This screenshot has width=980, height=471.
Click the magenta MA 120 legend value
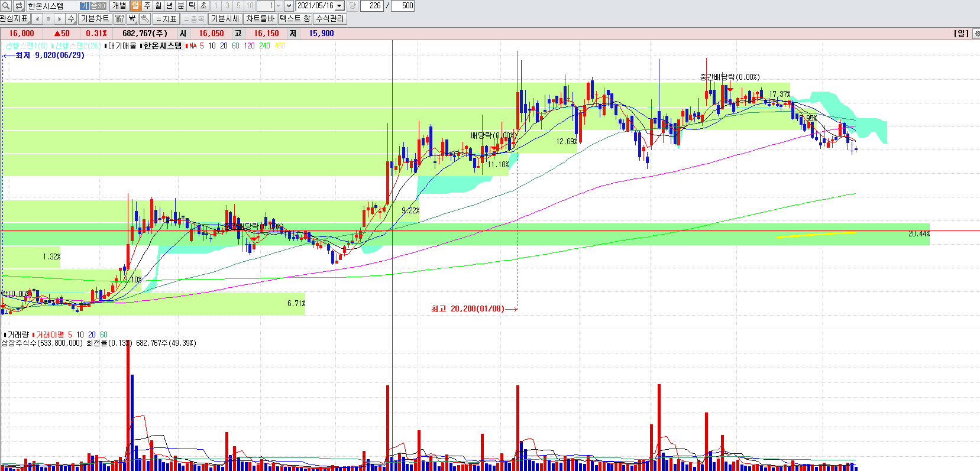click(250, 46)
